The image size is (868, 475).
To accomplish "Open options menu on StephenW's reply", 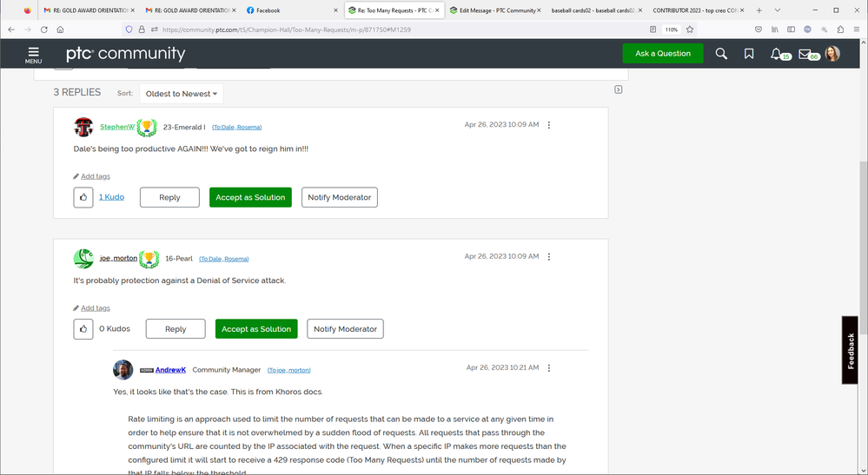I will coord(548,125).
